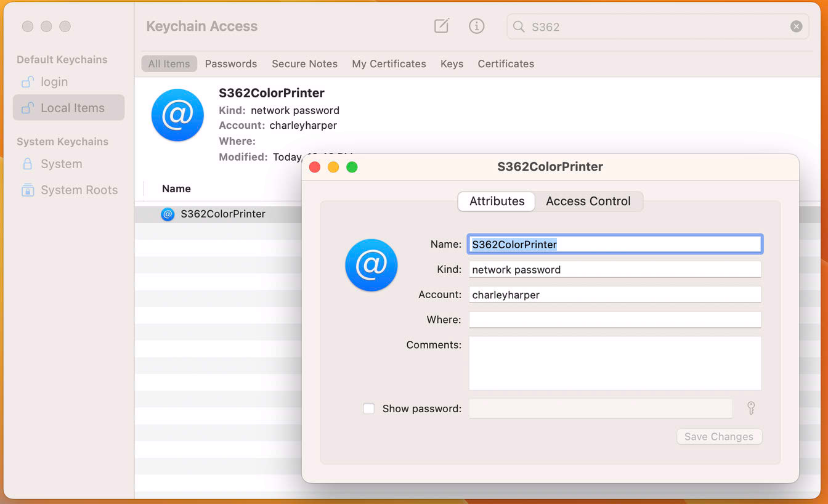Click the S362ColorPrinter title in the preview header
The height and width of the screenshot is (504, 828).
(x=272, y=93)
